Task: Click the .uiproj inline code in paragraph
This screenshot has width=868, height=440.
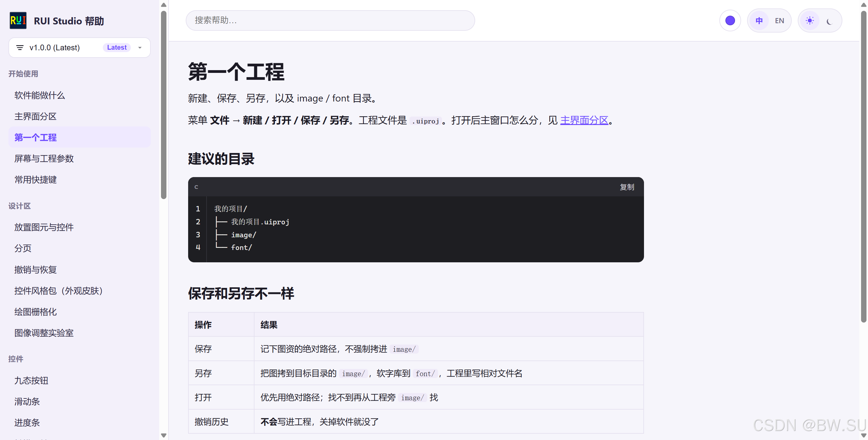Action: point(426,121)
